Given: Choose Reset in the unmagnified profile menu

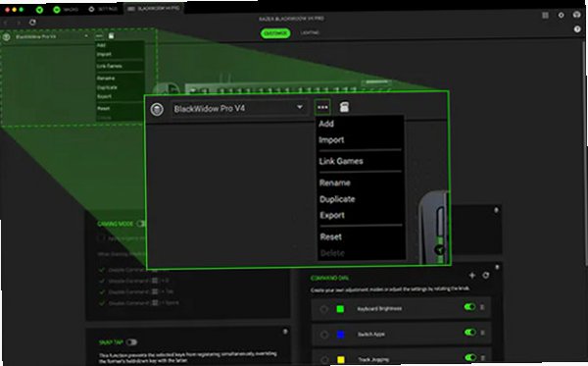Looking at the screenshot, I should click(104, 109).
